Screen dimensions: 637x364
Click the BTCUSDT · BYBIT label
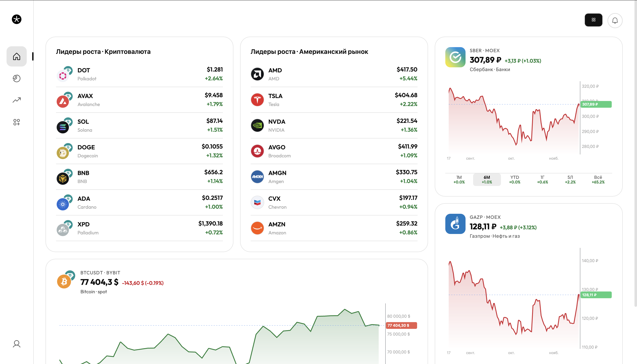(100, 273)
